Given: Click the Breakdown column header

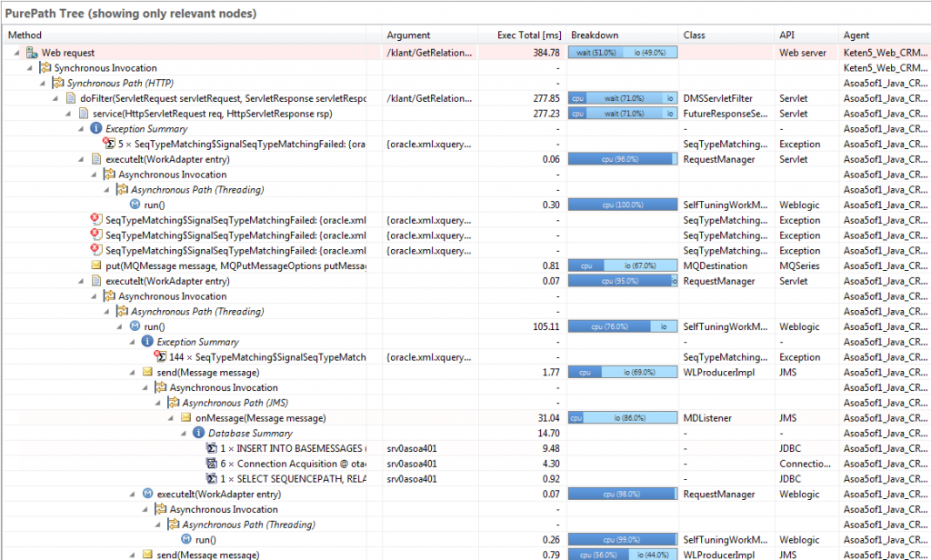Looking at the screenshot, I should click(595, 35).
